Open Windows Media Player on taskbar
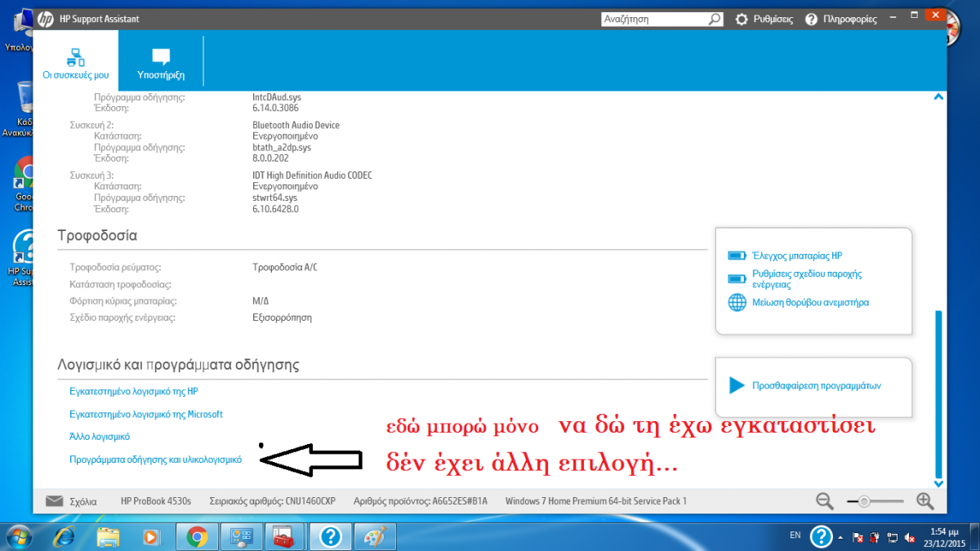The height and width of the screenshot is (551, 980). [x=151, y=536]
